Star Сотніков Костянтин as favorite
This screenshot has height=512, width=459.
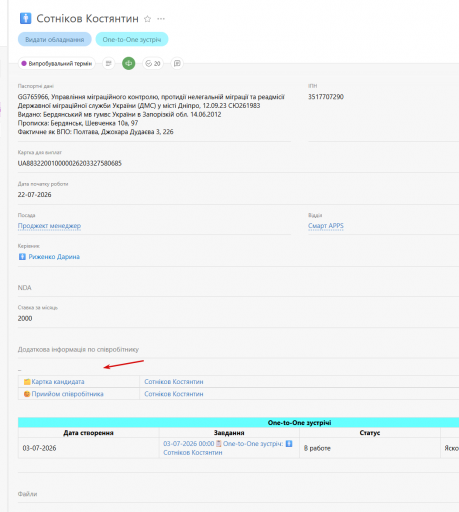coord(147,19)
